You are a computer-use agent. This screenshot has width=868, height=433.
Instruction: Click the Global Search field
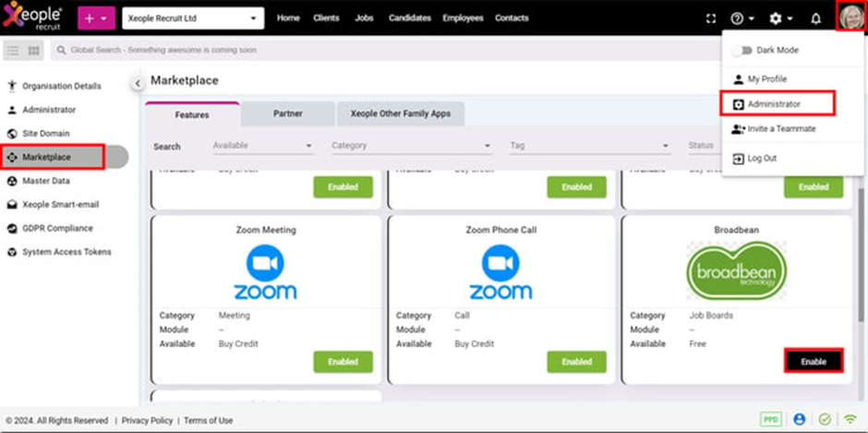click(x=385, y=51)
